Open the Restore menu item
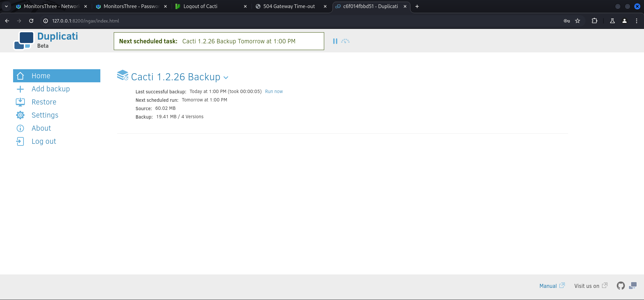The image size is (644, 300). [x=44, y=102]
